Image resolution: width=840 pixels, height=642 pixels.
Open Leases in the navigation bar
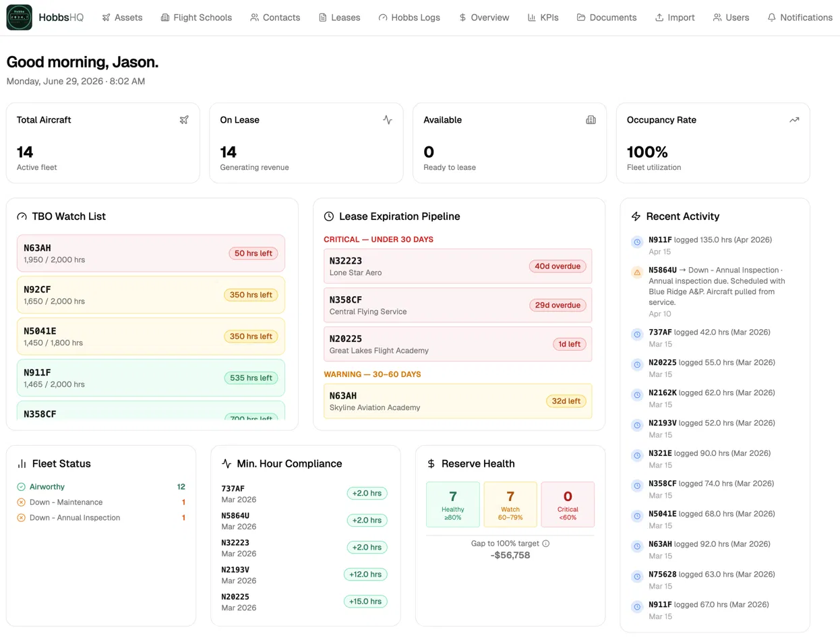(x=339, y=18)
